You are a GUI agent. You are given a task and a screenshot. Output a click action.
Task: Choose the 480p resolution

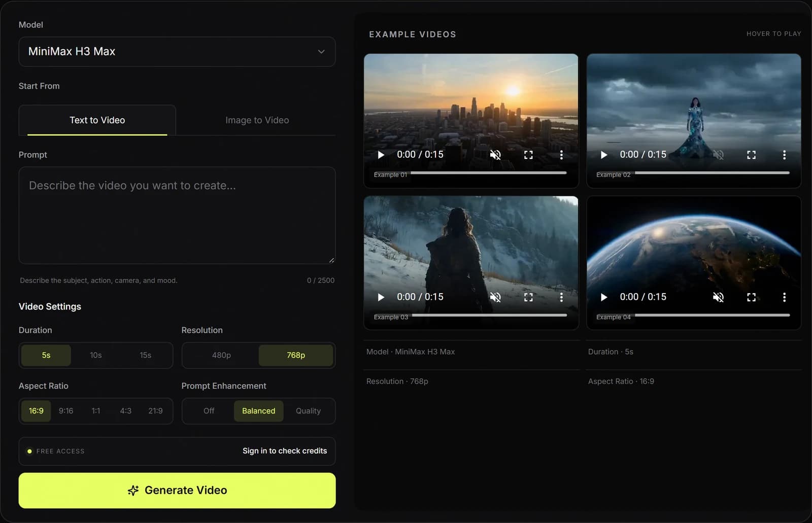click(221, 355)
